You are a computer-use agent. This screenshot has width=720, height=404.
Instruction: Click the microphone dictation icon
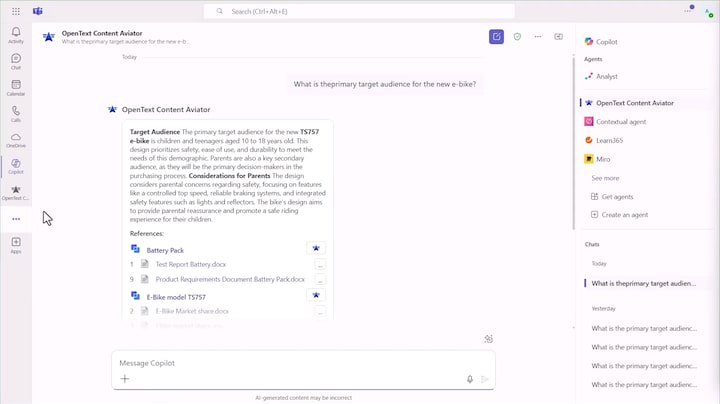coord(470,379)
